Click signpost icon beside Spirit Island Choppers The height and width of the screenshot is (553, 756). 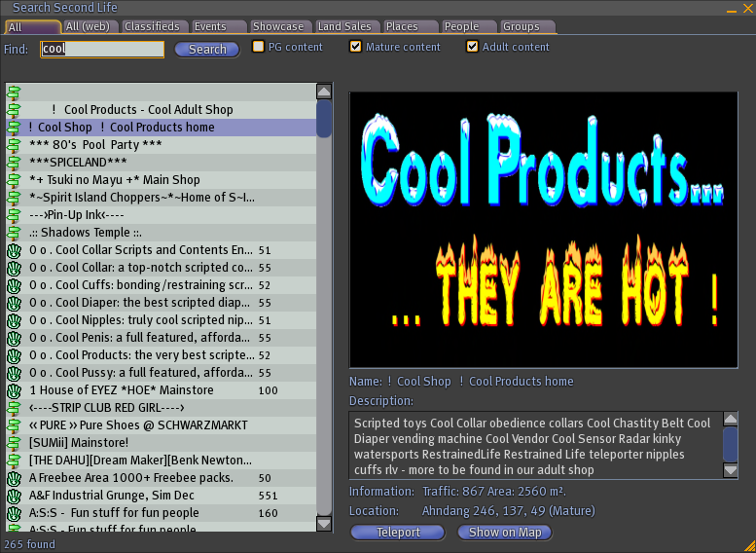point(14,198)
